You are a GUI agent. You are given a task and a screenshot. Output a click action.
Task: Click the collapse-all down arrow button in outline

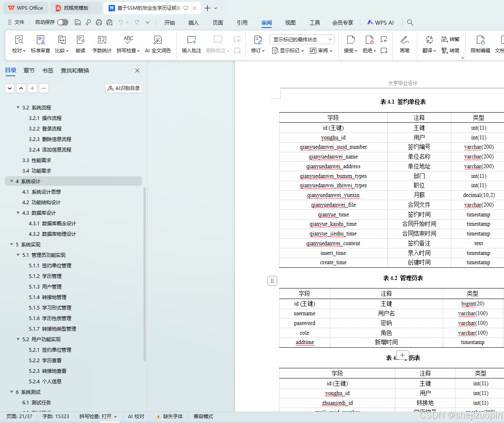(10, 88)
